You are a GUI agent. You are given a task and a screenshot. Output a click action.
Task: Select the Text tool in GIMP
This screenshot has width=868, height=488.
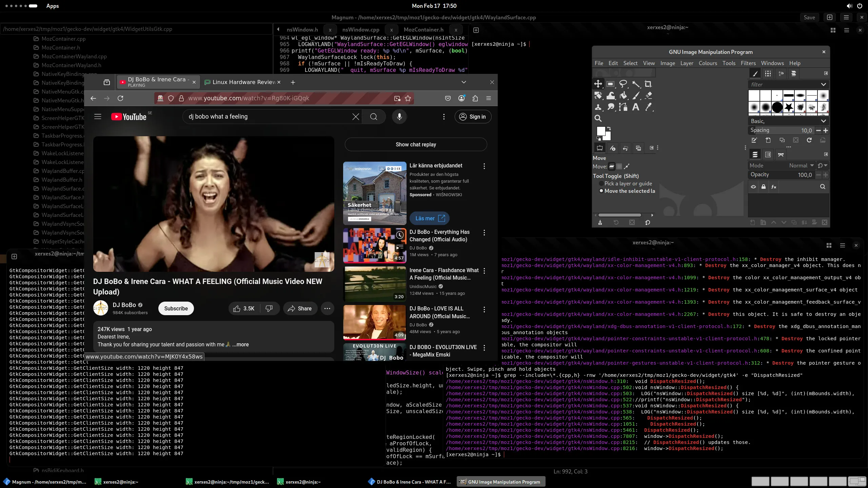tap(636, 107)
